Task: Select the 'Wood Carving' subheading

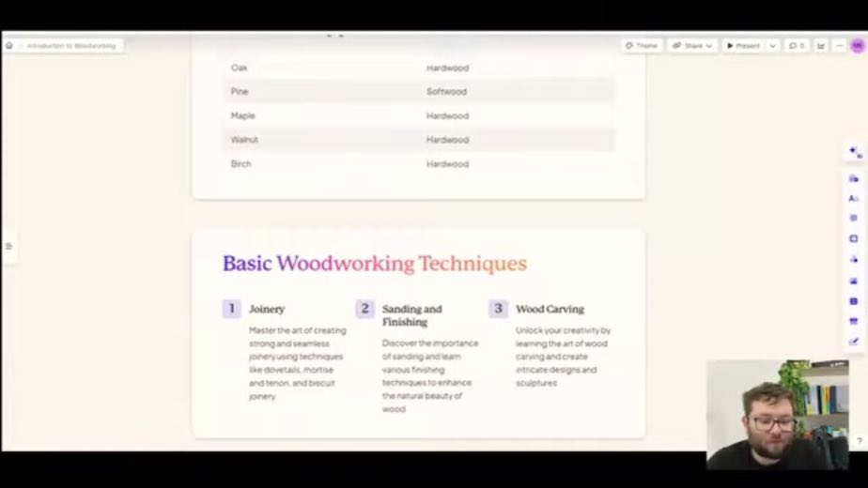Action: [550, 310]
